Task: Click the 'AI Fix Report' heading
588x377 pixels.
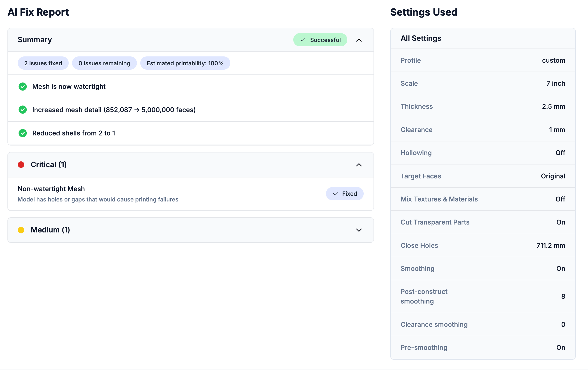Action: (38, 12)
